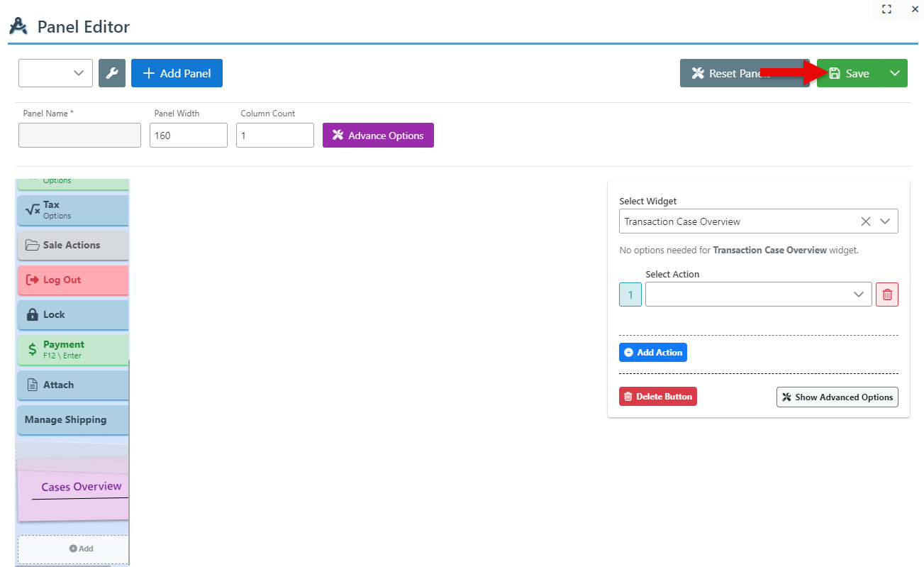Click the wrench panel settings icon
The height and width of the screenshot is (567, 924).
point(112,73)
